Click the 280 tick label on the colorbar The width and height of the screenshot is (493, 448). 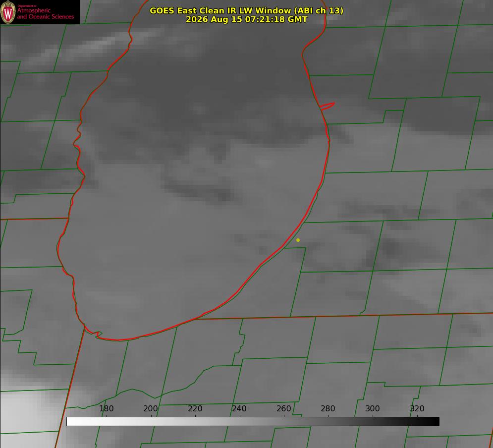[328, 408]
